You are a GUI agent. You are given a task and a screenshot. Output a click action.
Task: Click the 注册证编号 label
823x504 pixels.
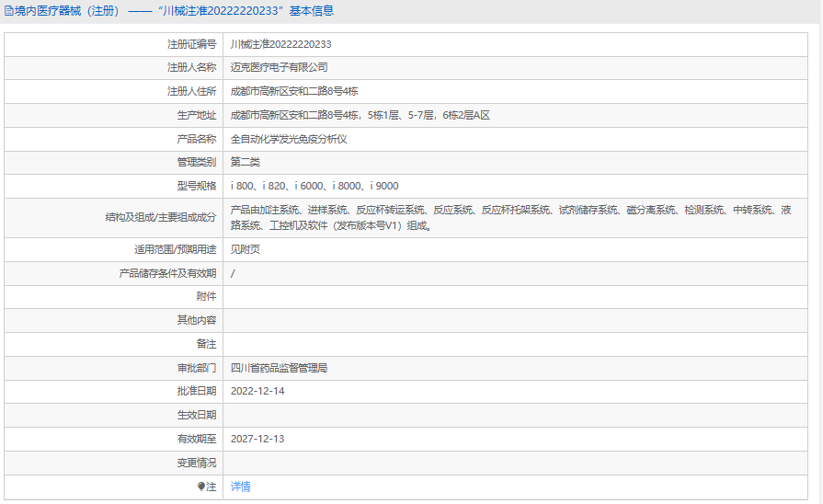[191, 45]
